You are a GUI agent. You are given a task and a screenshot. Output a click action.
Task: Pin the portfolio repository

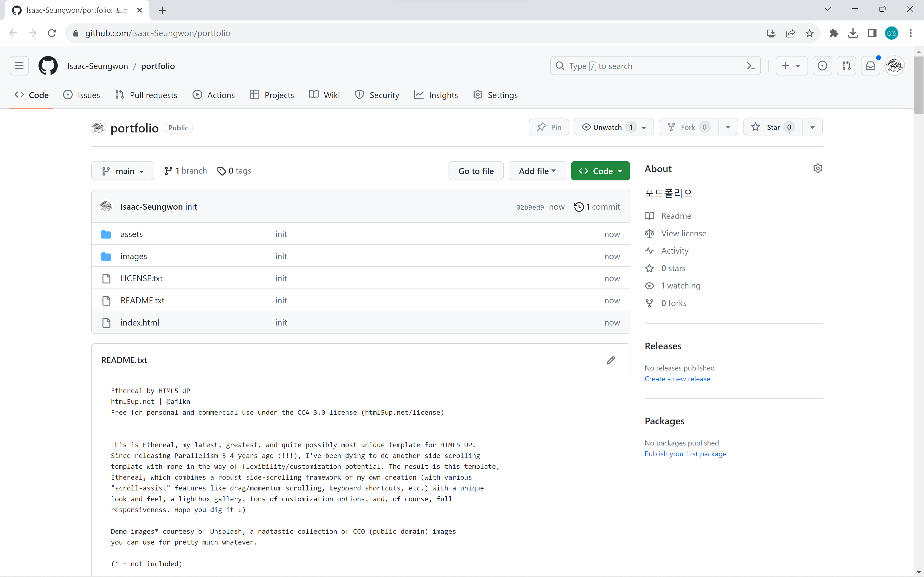[x=549, y=127]
